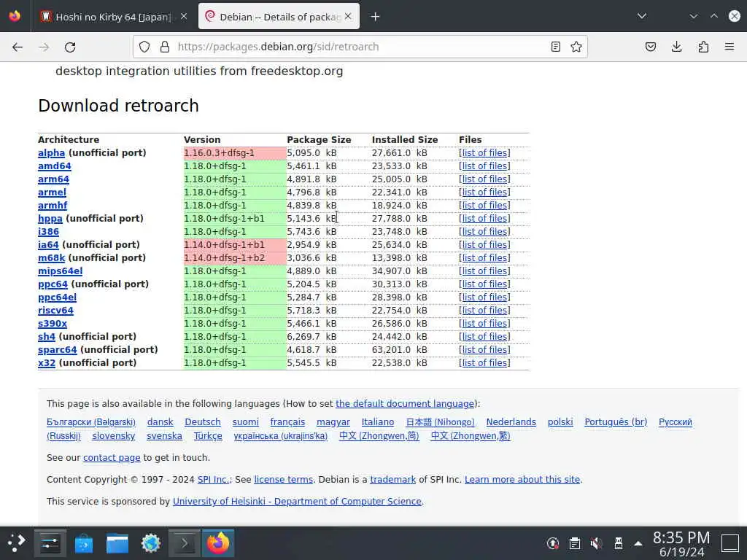Open removable devices tray icon
The width and height of the screenshot is (747, 560).
click(x=619, y=543)
